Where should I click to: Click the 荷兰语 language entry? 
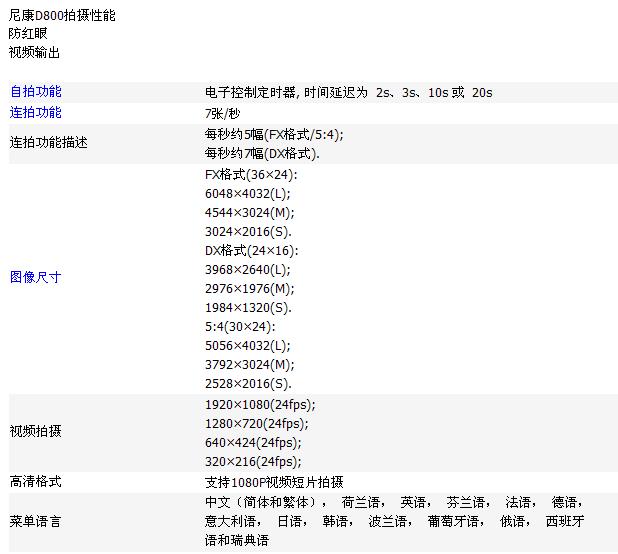[x=360, y=502]
